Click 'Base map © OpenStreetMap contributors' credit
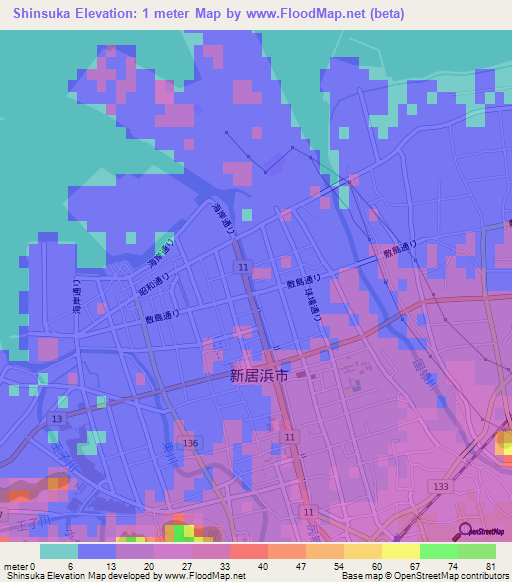This screenshot has width=512, height=582. pos(425,576)
